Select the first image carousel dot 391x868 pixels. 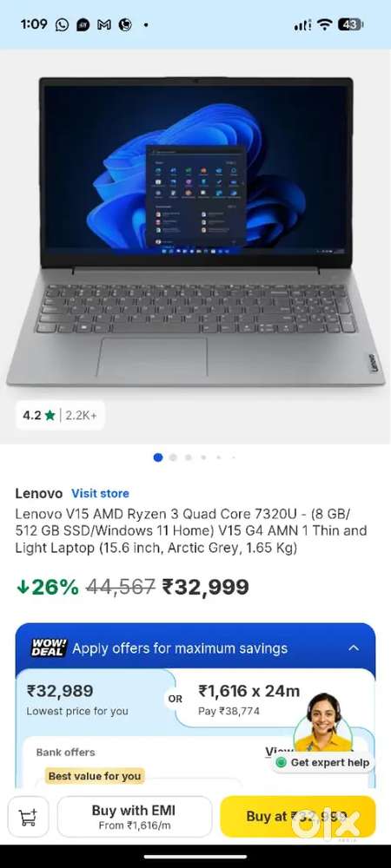click(x=158, y=457)
